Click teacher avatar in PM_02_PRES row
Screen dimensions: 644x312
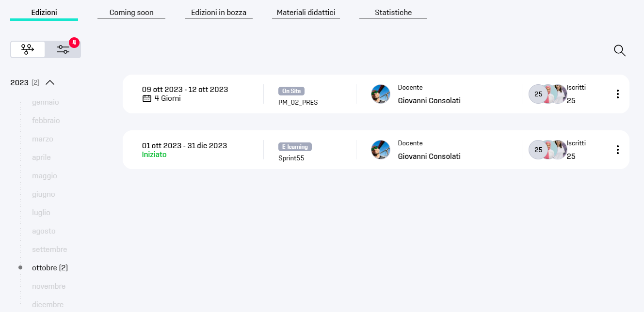click(381, 94)
